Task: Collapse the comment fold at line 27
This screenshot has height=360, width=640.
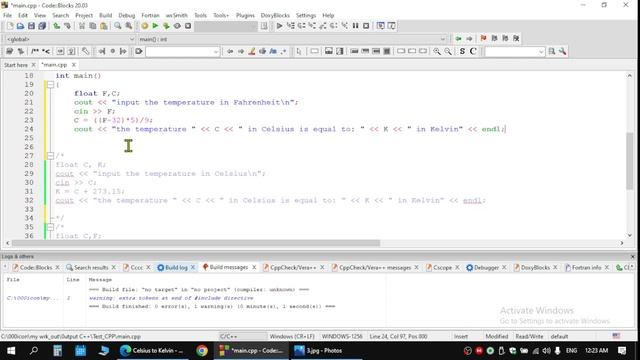Action: coord(50,156)
